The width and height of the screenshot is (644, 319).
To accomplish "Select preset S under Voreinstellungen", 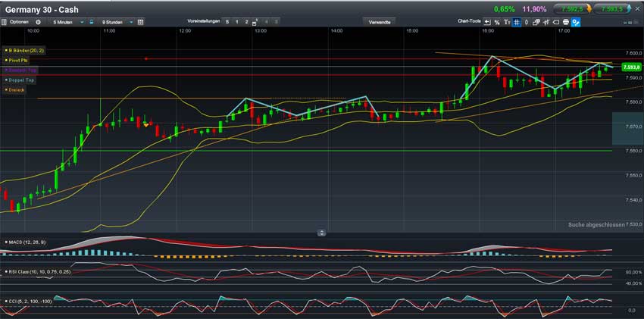I will coord(227,22).
